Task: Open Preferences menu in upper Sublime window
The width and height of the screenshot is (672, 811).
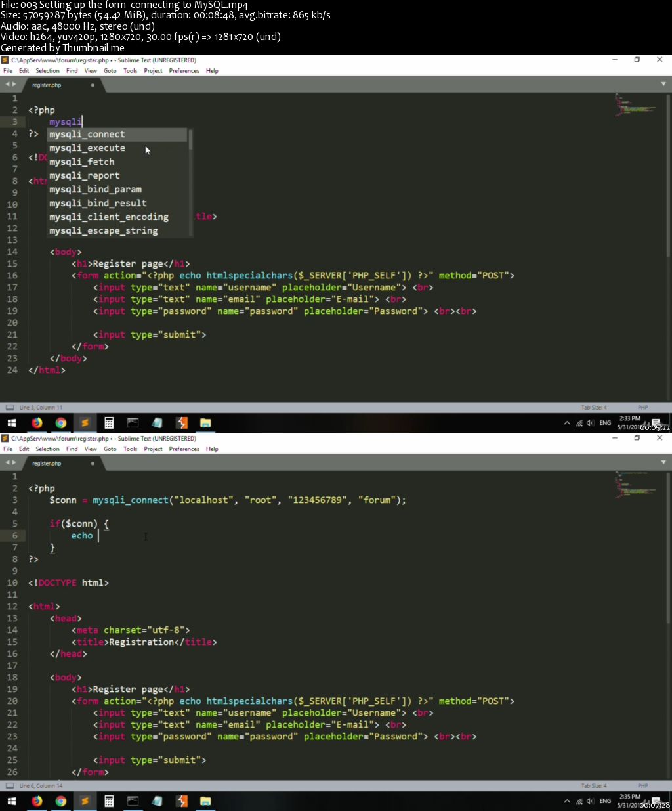Action: (x=184, y=71)
